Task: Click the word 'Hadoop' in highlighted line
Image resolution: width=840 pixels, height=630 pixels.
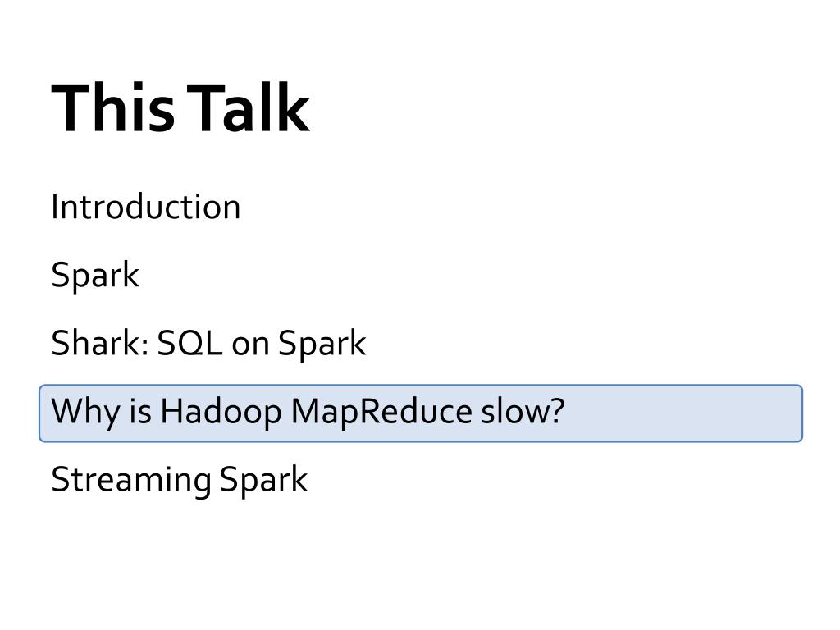Action: click(x=221, y=413)
